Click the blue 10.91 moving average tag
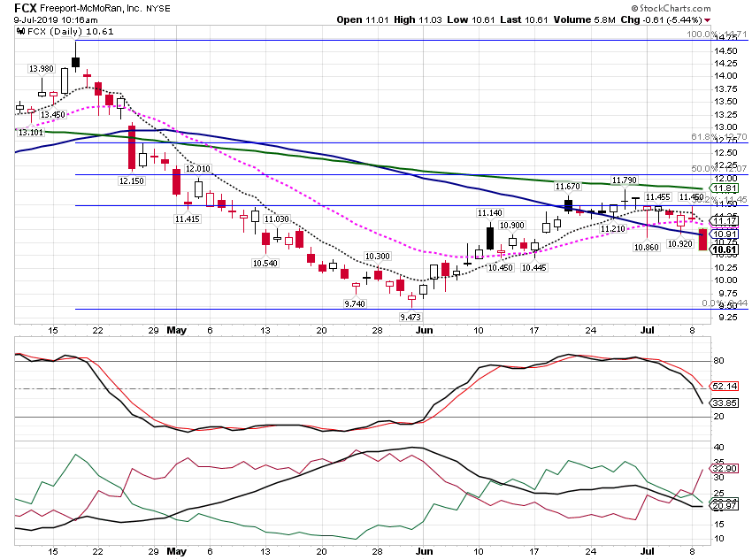752x560 pixels. click(725, 234)
